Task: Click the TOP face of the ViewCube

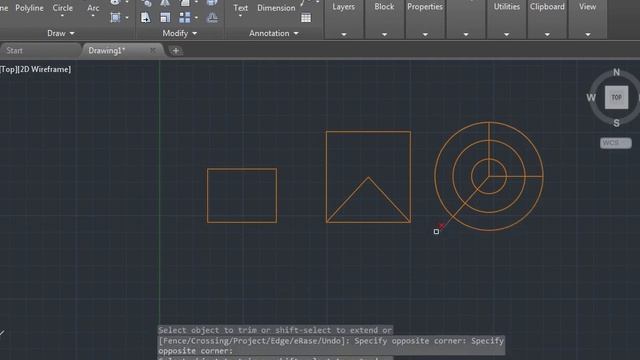Action: click(x=616, y=97)
